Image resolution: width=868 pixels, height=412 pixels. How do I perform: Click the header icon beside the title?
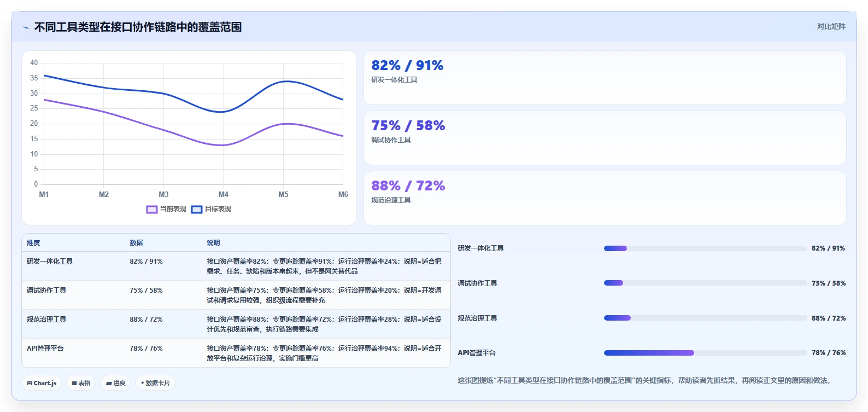pos(26,27)
